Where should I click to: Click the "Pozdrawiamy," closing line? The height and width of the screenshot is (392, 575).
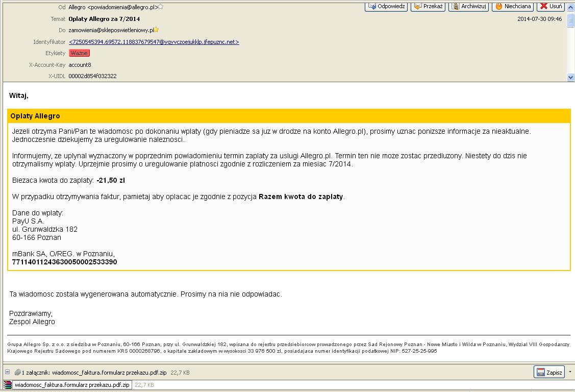[31, 313]
